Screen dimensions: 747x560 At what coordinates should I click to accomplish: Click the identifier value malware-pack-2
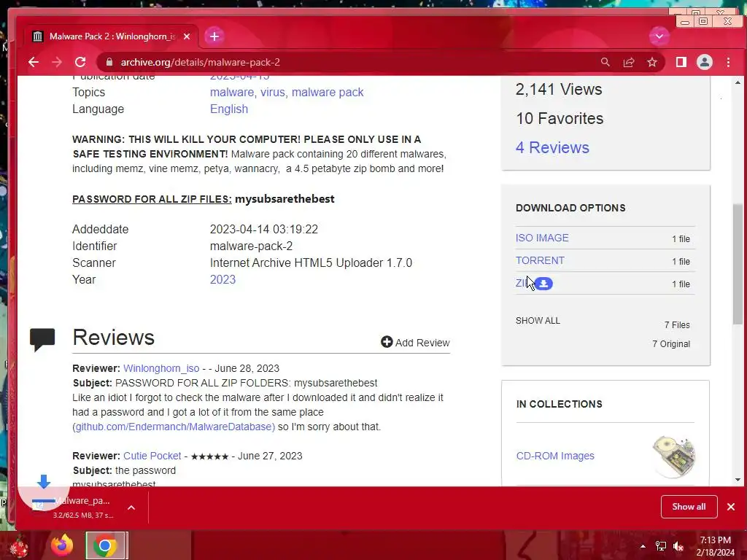(x=251, y=246)
